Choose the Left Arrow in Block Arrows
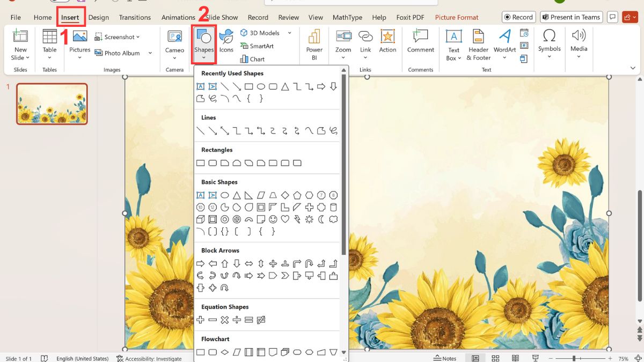Viewport: 644px width, 362px height. point(213,263)
